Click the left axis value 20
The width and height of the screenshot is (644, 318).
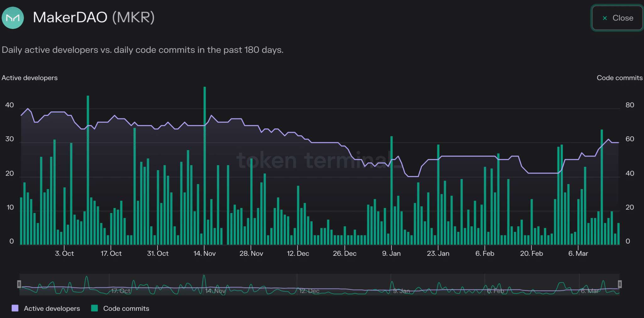(9, 173)
